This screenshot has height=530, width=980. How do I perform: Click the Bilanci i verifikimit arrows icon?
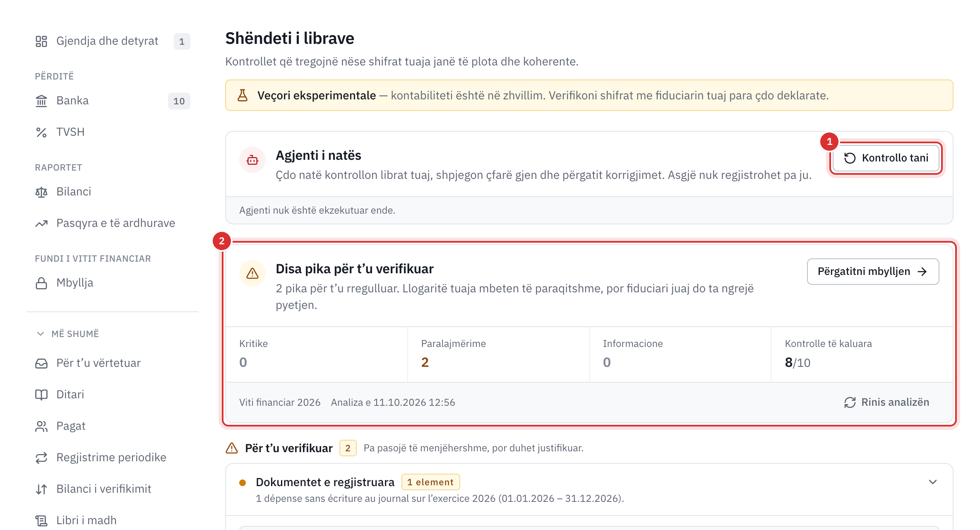[x=41, y=489]
